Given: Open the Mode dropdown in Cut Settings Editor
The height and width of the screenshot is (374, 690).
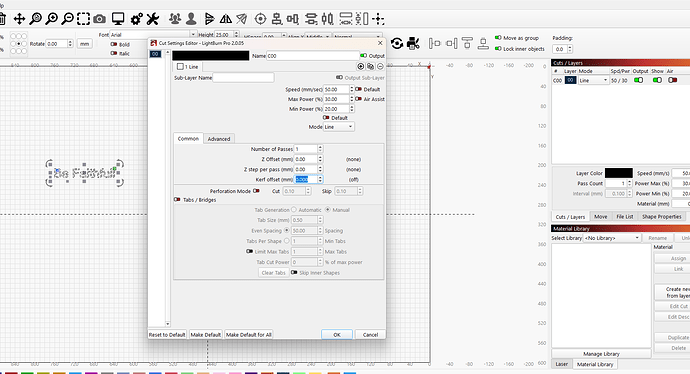Looking at the screenshot, I should point(338,127).
